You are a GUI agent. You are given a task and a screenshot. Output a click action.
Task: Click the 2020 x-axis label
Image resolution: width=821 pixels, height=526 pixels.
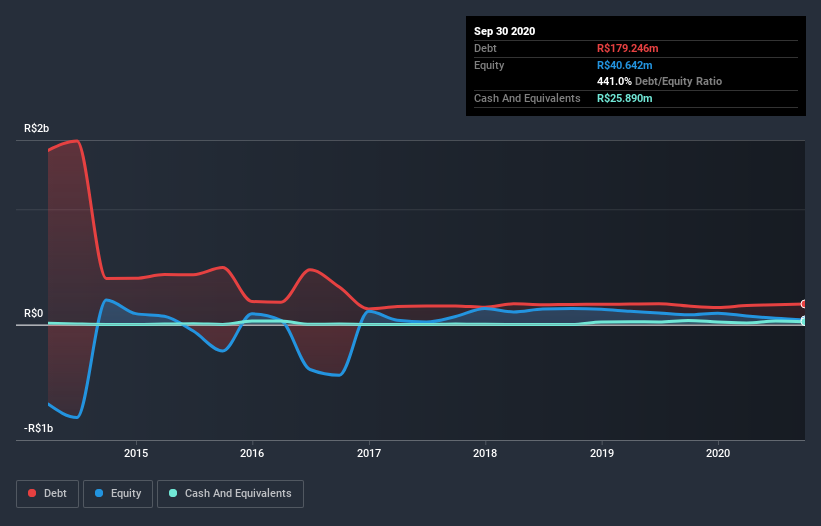718,453
